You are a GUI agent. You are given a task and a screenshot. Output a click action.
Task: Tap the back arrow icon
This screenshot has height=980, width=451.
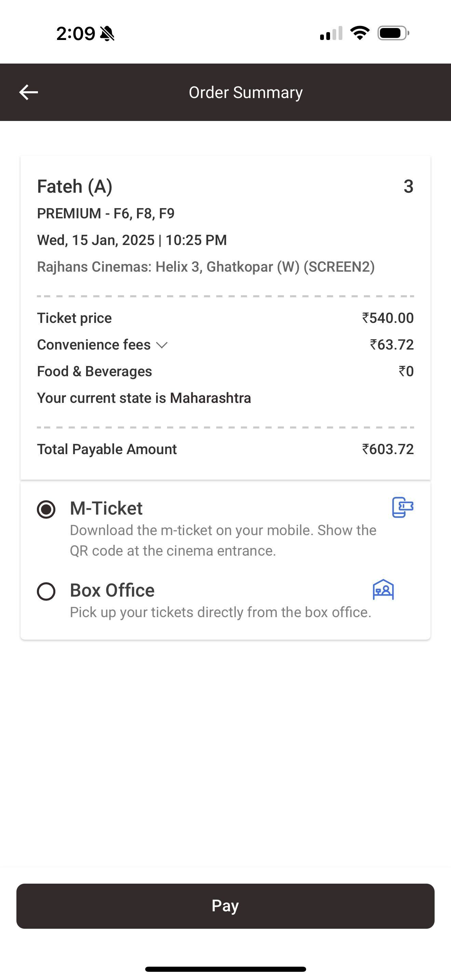[28, 93]
